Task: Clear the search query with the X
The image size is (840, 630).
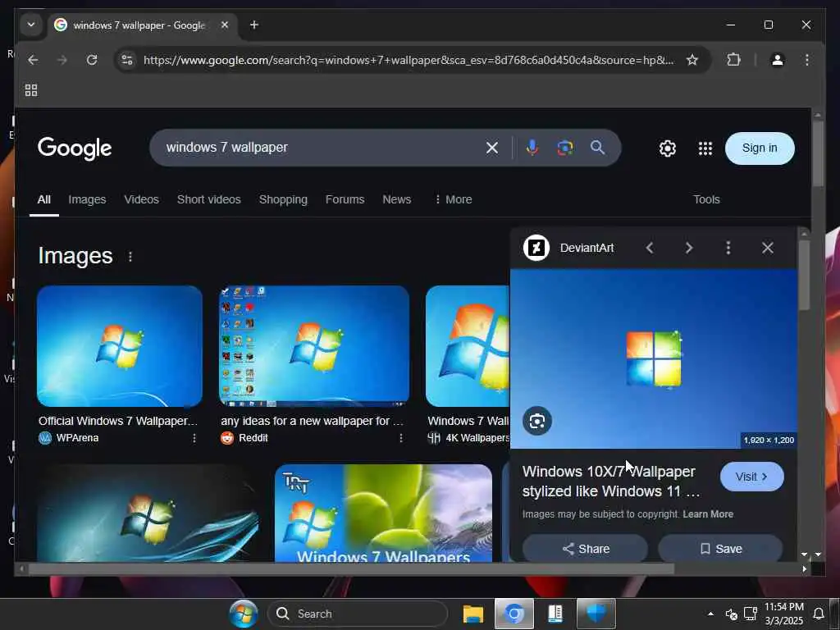Action: click(492, 148)
